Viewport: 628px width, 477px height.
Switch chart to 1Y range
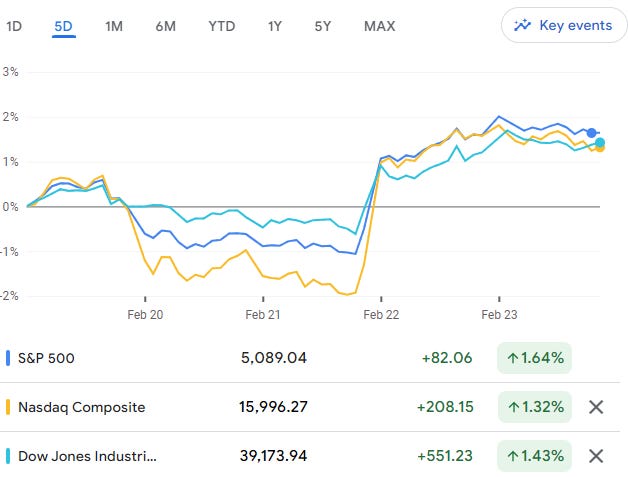tap(275, 26)
